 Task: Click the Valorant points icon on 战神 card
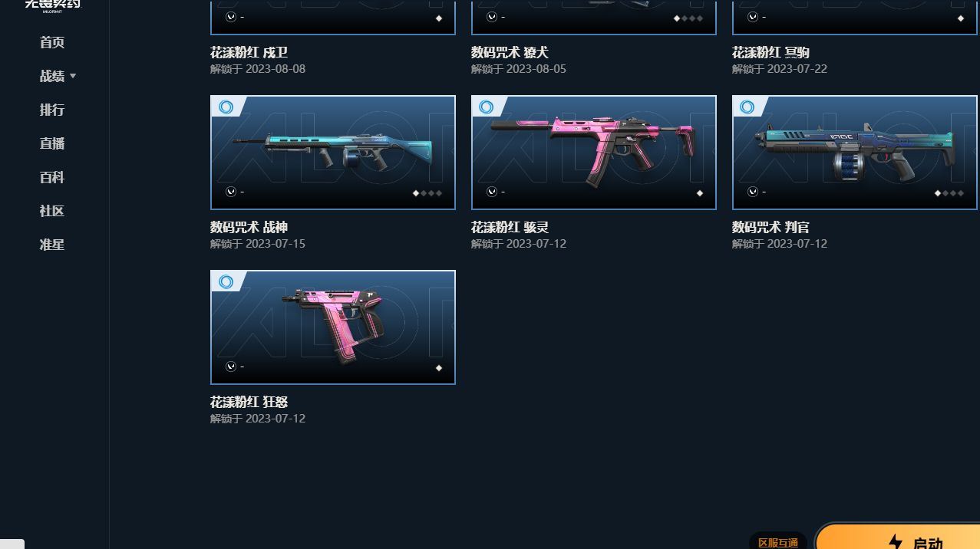click(x=231, y=192)
